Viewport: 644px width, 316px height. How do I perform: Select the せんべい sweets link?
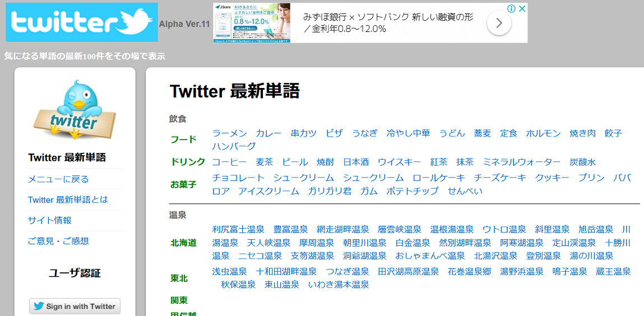coord(465,191)
